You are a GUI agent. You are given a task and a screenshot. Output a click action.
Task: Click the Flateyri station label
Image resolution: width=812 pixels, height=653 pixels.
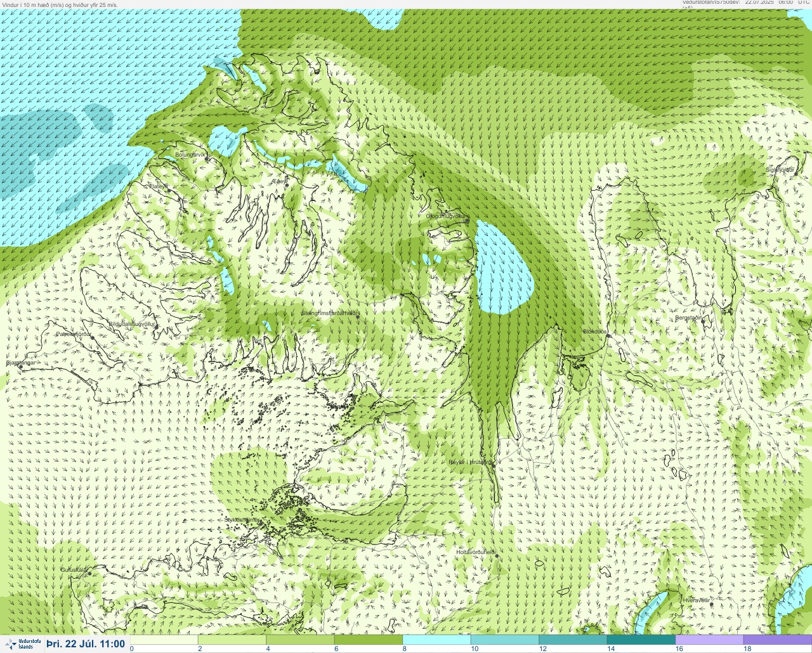coord(159,186)
